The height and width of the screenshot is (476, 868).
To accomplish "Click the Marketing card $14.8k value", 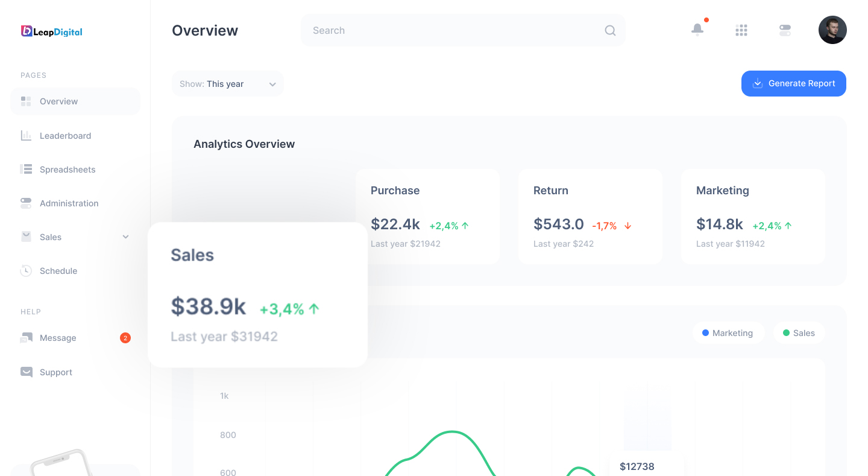I will point(720,224).
